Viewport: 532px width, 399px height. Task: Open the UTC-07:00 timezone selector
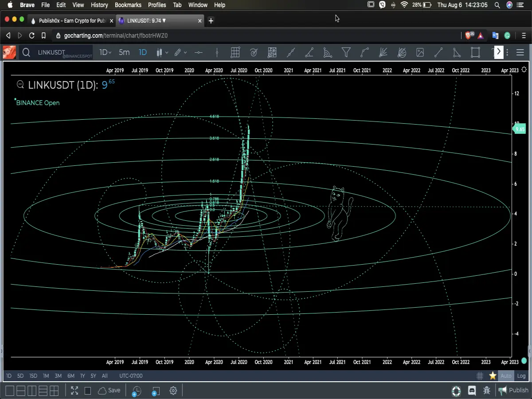(131, 376)
